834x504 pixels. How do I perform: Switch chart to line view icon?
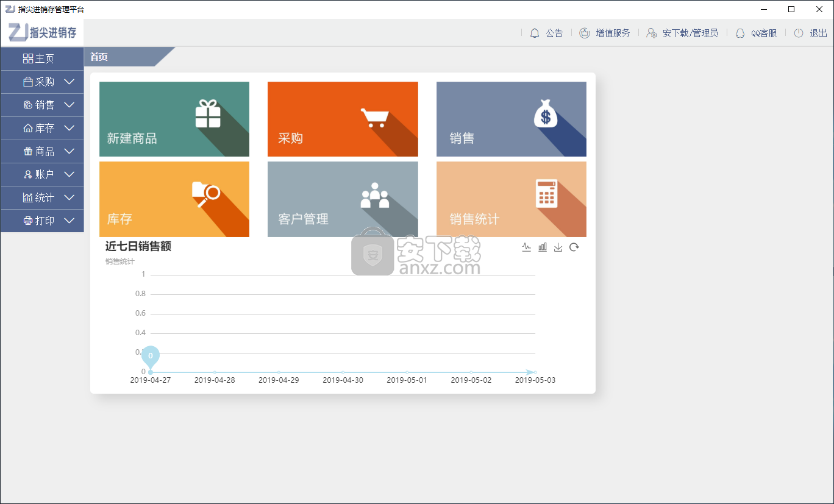coord(527,247)
